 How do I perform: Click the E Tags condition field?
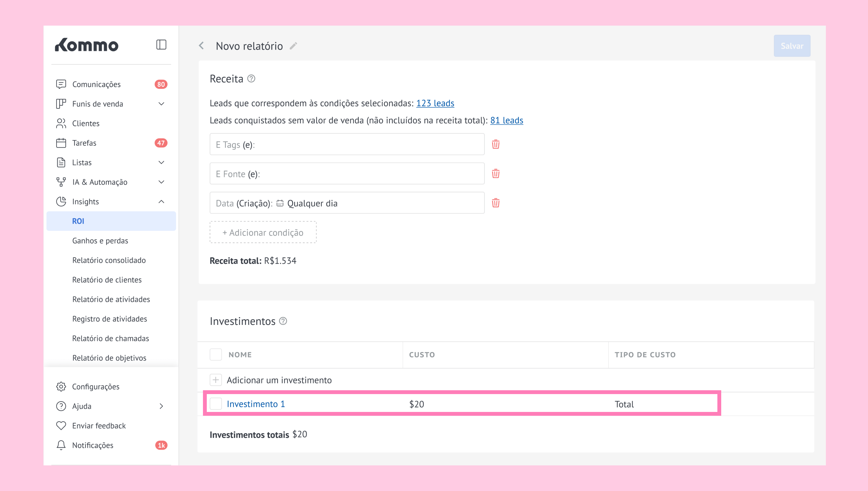point(347,144)
